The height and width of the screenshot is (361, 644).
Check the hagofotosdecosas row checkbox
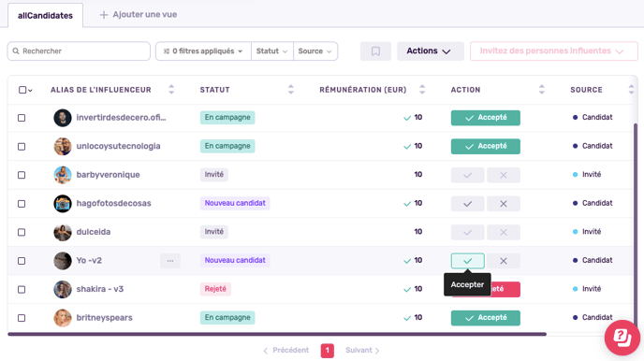pos(22,204)
